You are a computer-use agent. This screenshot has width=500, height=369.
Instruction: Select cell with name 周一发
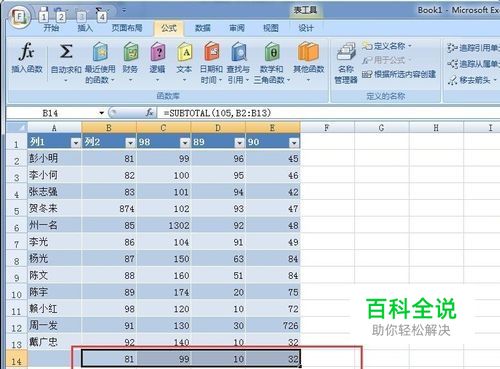(x=54, y=325)
